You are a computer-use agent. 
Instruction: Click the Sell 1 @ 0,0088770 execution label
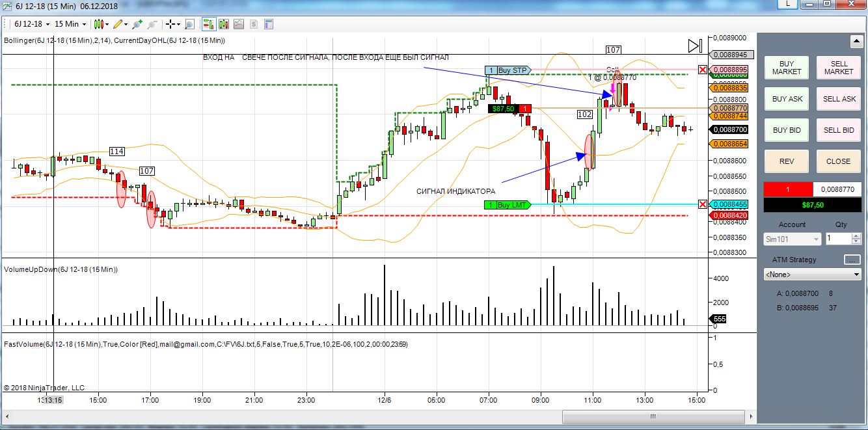pos(612,74)
